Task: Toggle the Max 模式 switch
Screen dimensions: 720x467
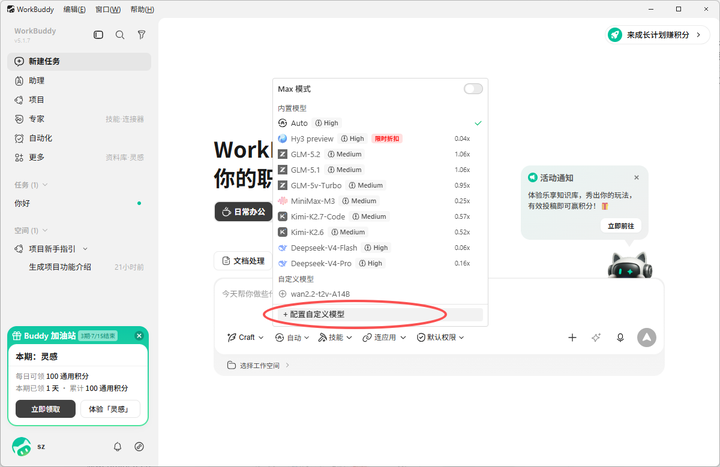Action: point(473,89)
